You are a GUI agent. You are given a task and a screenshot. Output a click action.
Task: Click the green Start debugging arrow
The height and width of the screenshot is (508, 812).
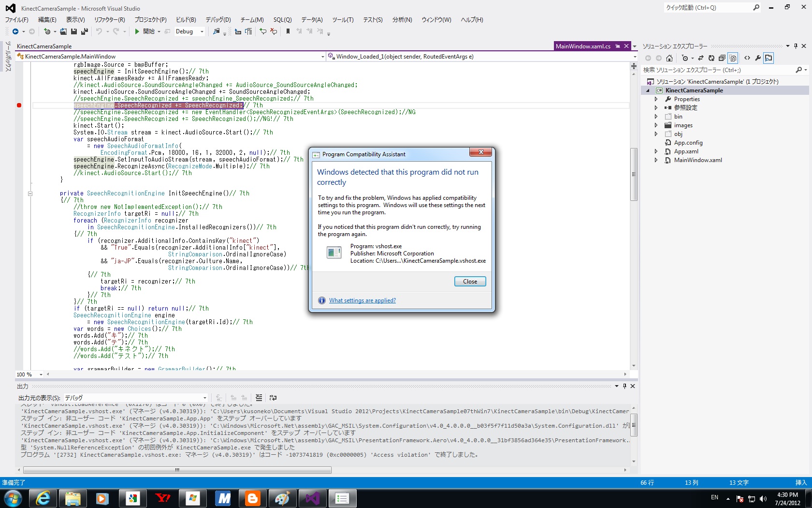(137, 31)
